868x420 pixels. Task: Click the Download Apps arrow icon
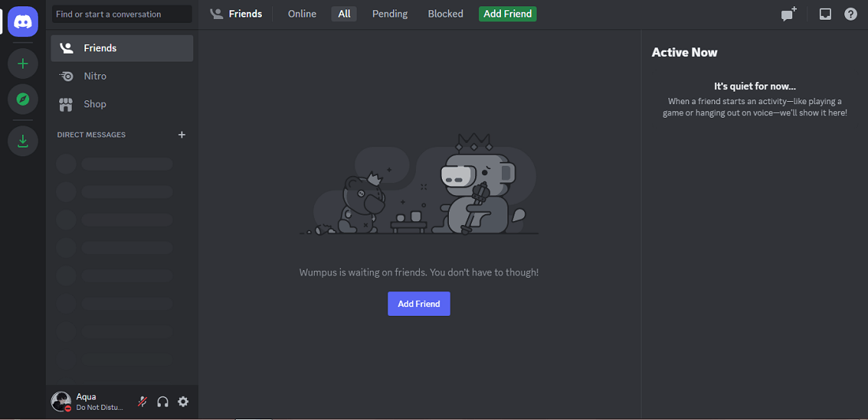coord(23,141)
